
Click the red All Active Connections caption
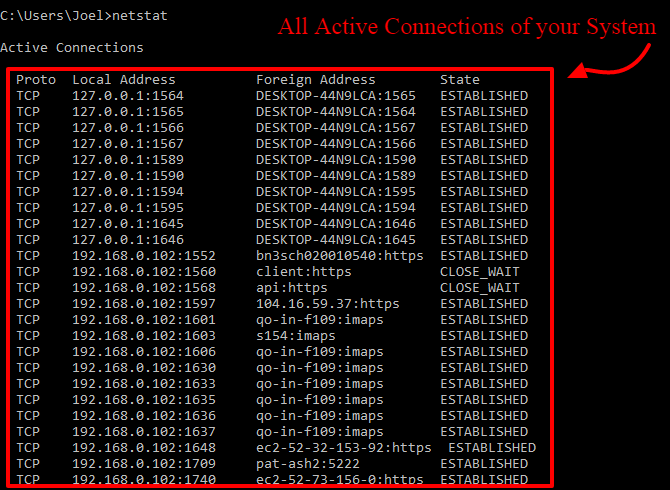(466, 27)
